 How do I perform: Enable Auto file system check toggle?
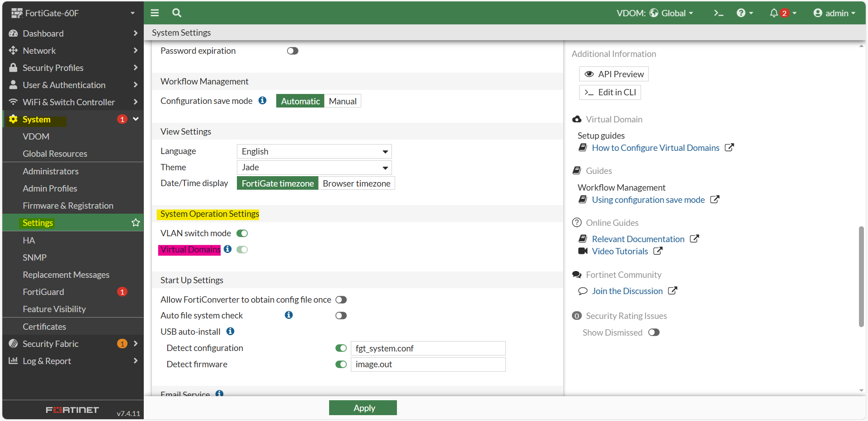point(341,315)
